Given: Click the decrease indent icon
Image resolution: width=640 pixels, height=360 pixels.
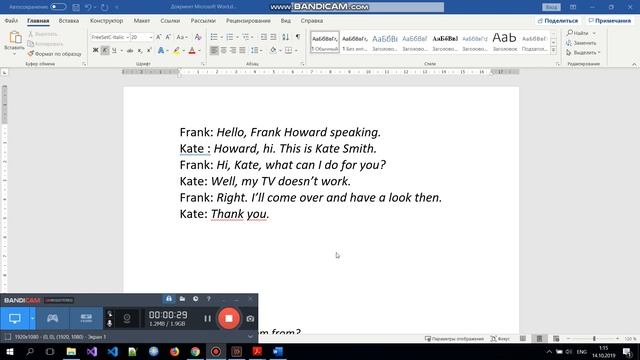Looking at the screenshot, I should point(264,37).
